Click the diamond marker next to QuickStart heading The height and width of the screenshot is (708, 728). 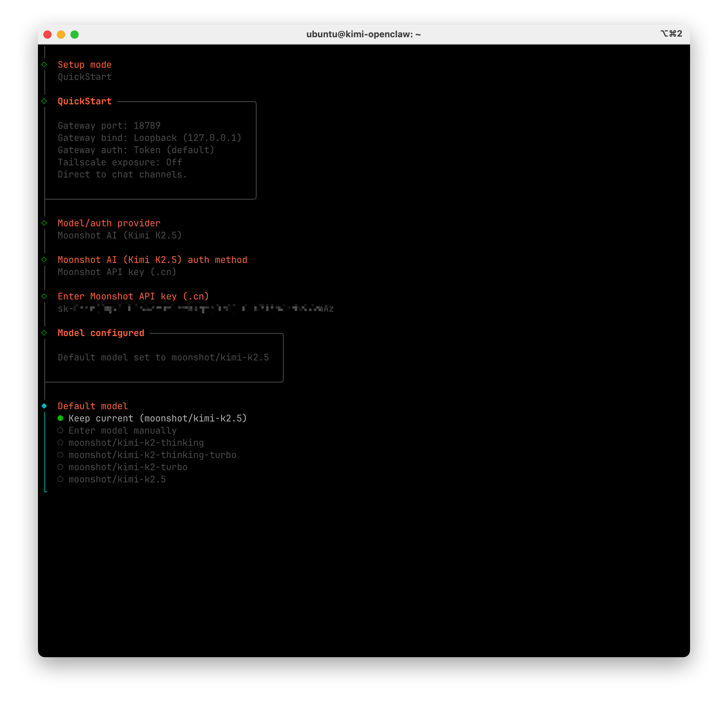click(44, 101)
